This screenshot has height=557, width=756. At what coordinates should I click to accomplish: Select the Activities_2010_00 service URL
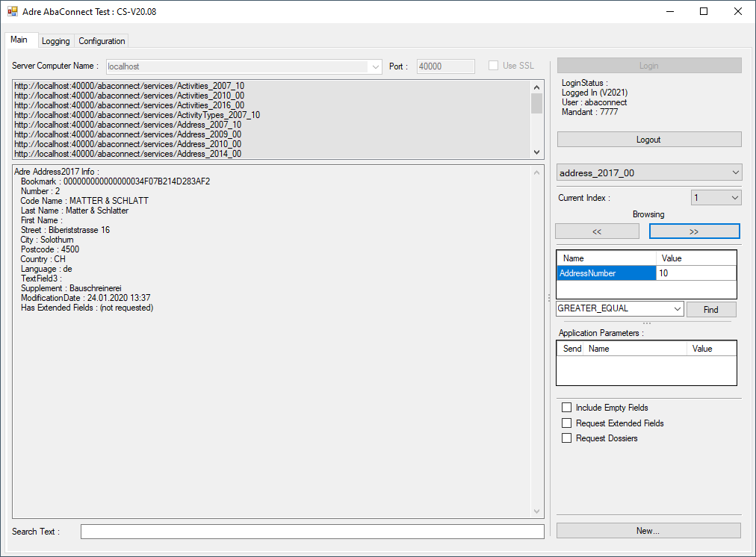(x=129, y=96)
